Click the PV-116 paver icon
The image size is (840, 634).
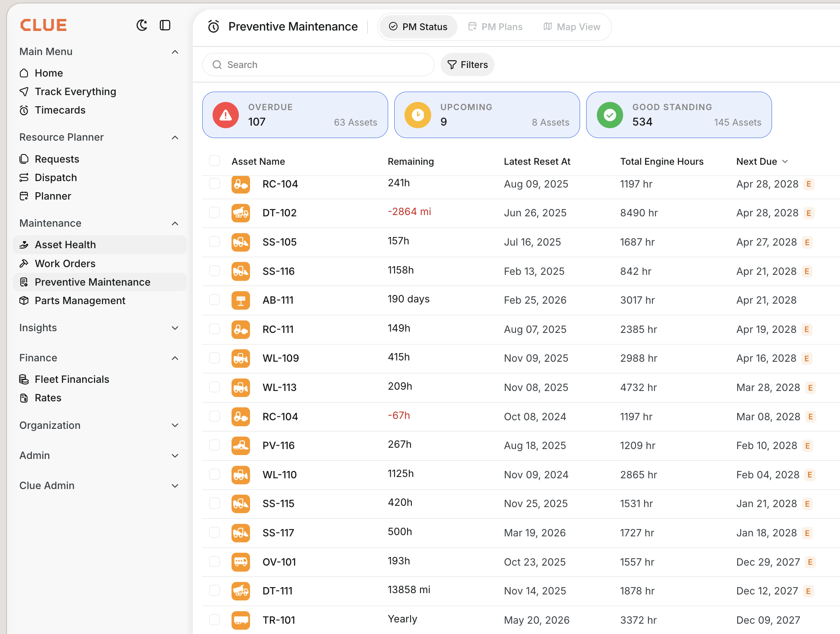pyautogui.click(x=241, y=446)
